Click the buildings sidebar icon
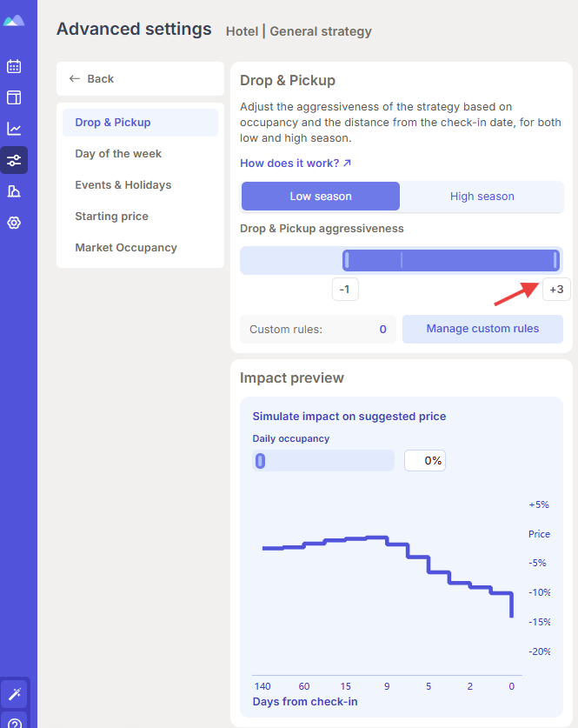Screen dimensions: 578x728 14,191
